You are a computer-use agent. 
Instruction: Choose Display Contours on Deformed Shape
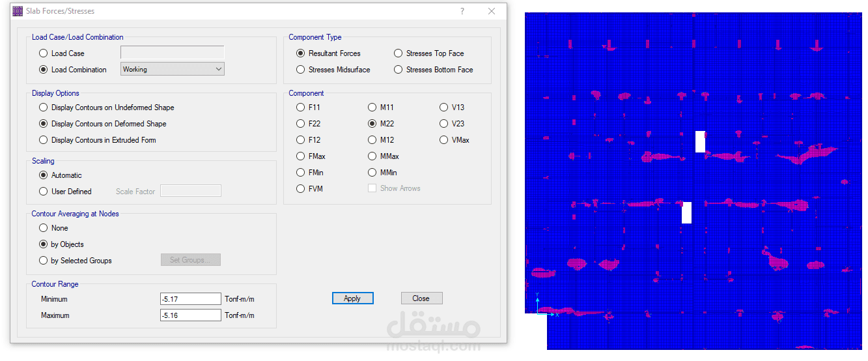(x=44, y=124)
